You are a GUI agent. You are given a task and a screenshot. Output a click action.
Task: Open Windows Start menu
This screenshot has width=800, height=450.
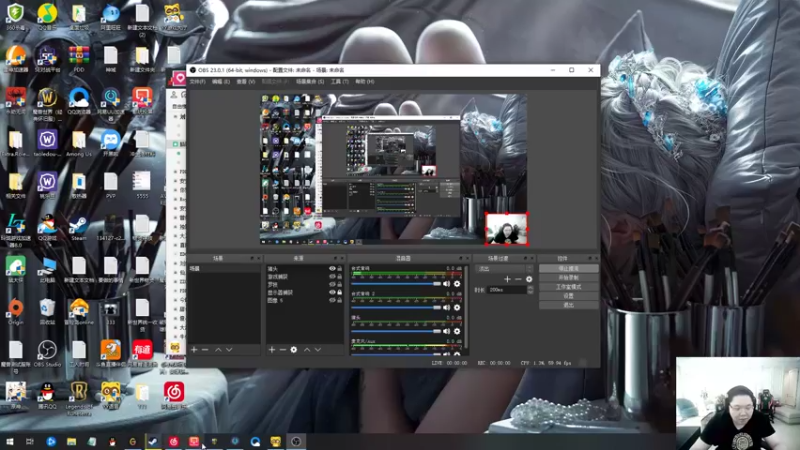coord(9,441)
